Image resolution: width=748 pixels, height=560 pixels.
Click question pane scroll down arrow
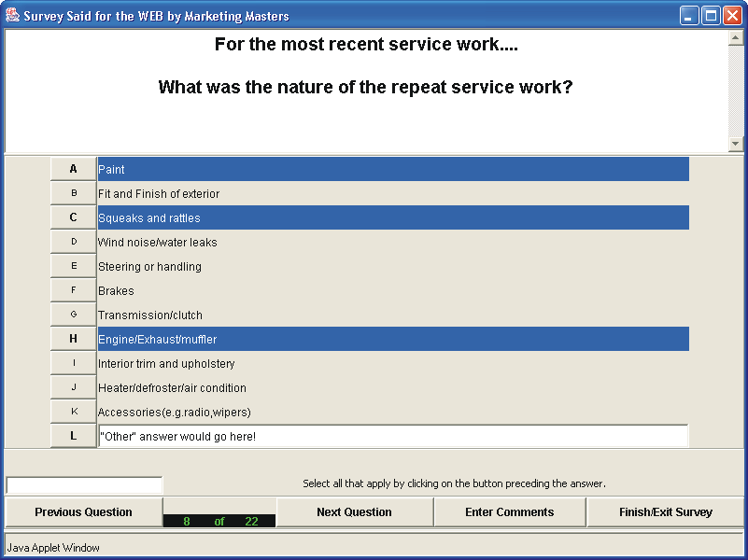pyautogui.click(x=736, y=144)
